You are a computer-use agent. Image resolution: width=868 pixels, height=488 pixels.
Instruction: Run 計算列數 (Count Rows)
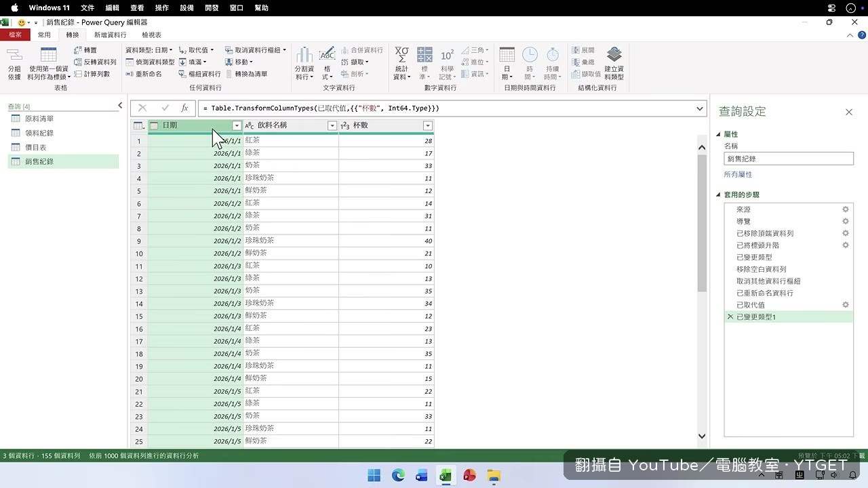[x=92, y=74]
